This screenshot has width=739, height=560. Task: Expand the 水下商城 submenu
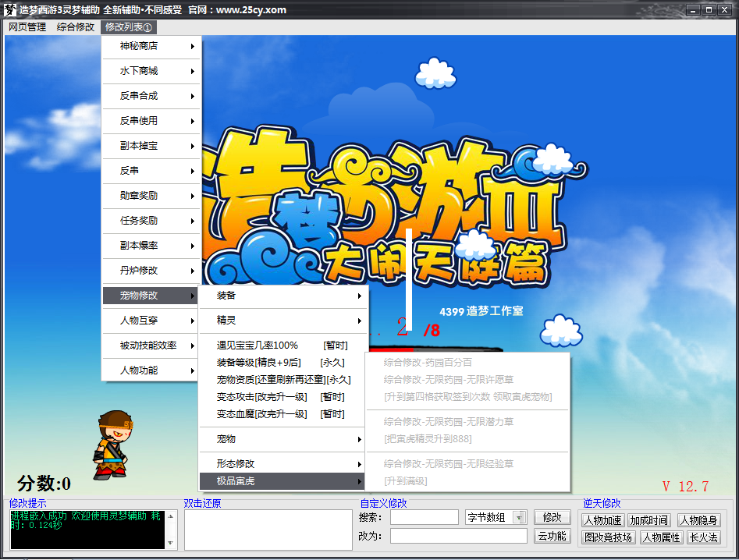coord(151,71)
